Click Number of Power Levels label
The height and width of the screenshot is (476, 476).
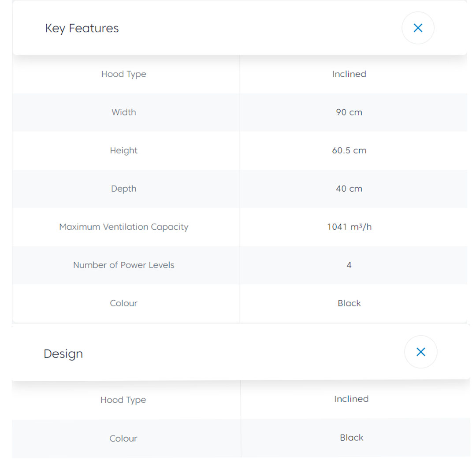[x=123, y=265]
